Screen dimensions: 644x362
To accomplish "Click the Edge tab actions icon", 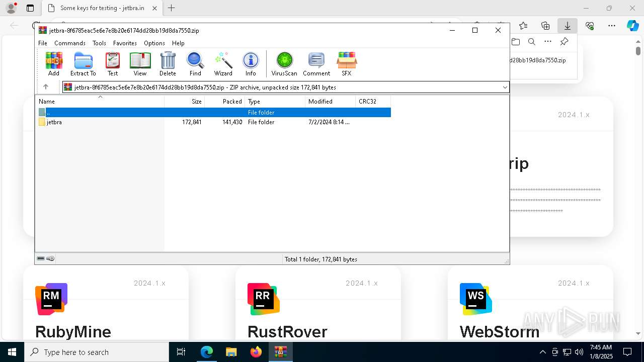I will 30,8.
